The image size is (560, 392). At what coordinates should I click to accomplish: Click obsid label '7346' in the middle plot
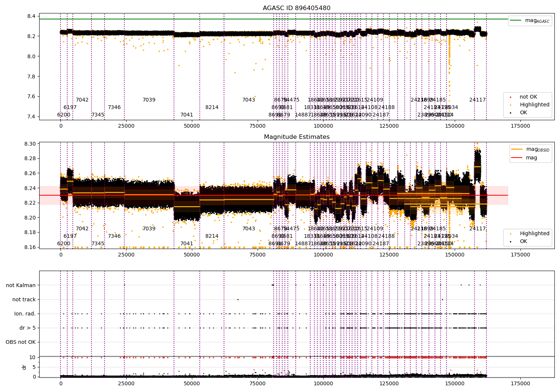point(114,236)
